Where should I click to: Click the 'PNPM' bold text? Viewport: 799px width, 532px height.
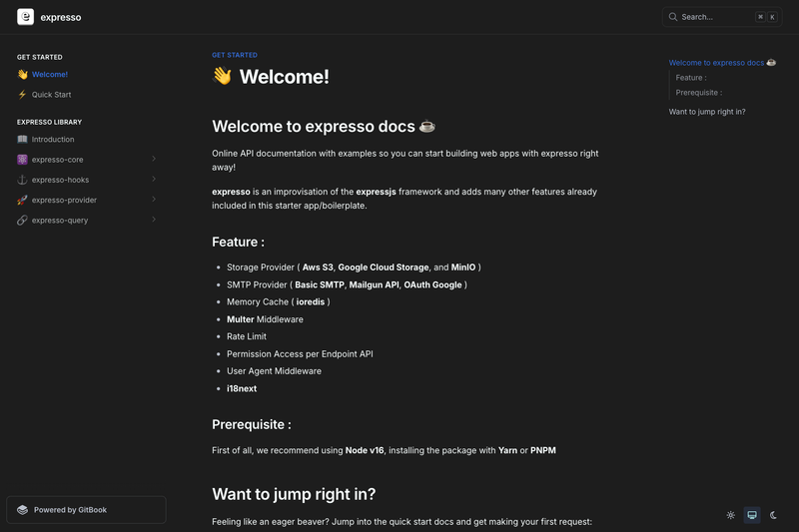(543, 450)
